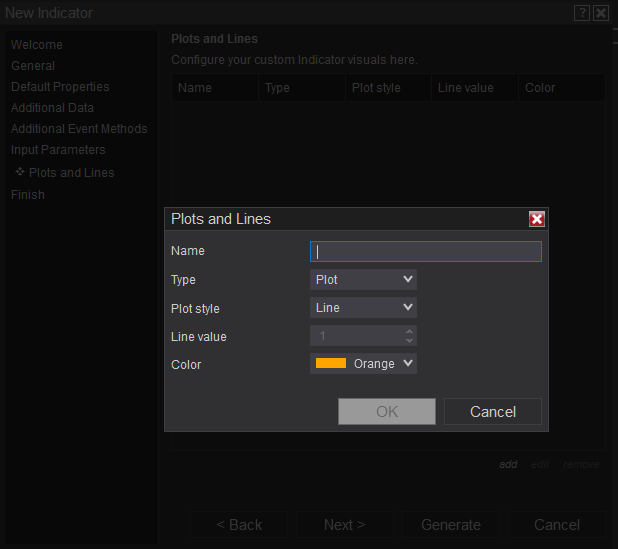
Task: Go to the Welcome step
Action: pyautogui.click(x=37, y=45)
